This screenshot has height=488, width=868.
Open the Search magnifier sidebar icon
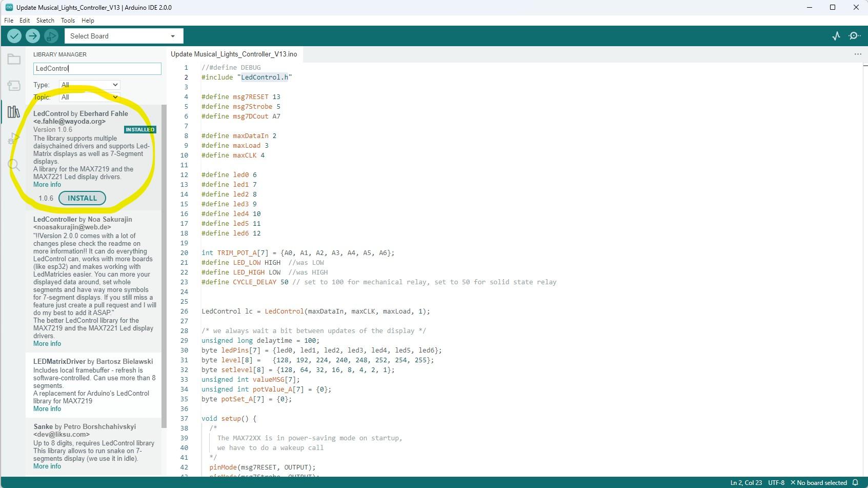tap(14, 165)
